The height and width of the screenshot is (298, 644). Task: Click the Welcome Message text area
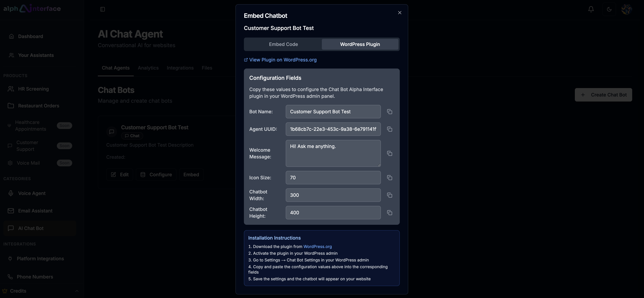click(333, 153)
